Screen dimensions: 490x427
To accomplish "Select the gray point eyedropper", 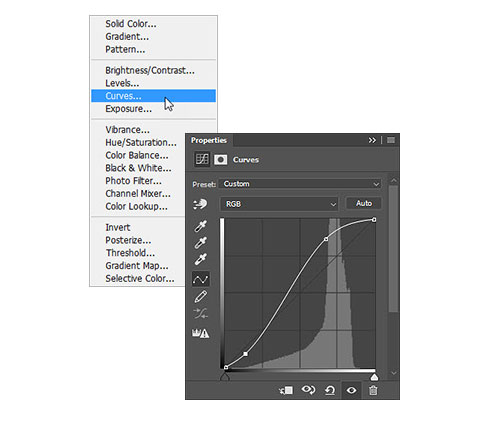I will (200, 242).
